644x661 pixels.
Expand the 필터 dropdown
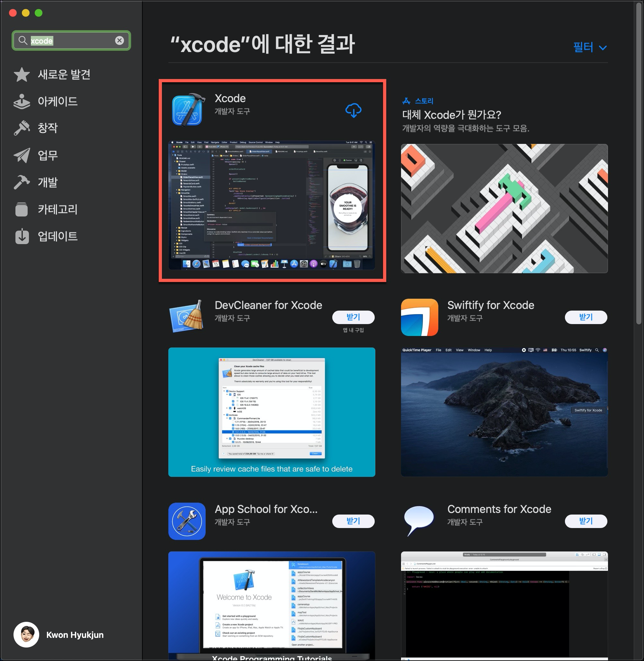(590, 47)
